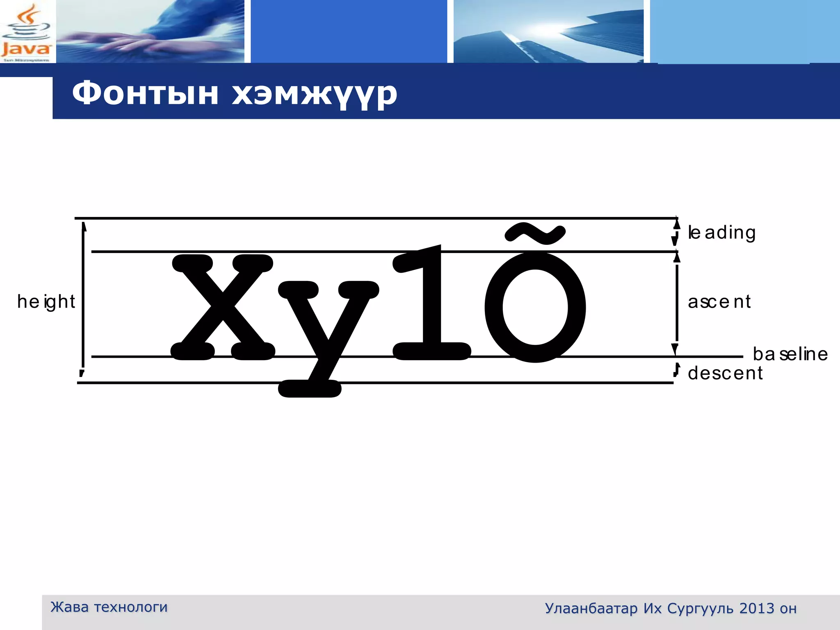The width and height of the screenshot is (840, 630).
Task: Click the footer text 'Жава технологи'
Action: tap(109, 607)
